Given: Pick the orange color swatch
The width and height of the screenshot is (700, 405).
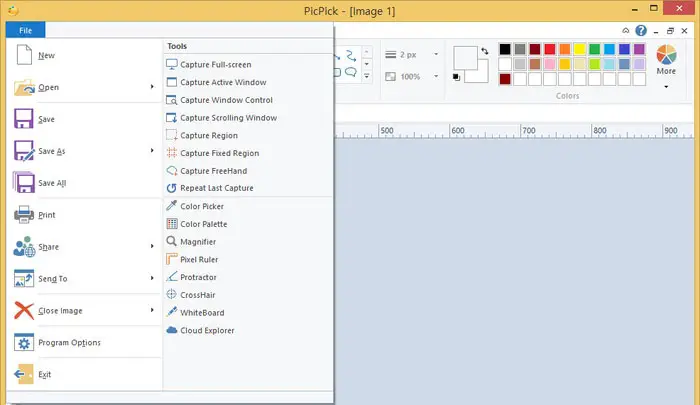Looking at the screenshot, I should 565,49.
